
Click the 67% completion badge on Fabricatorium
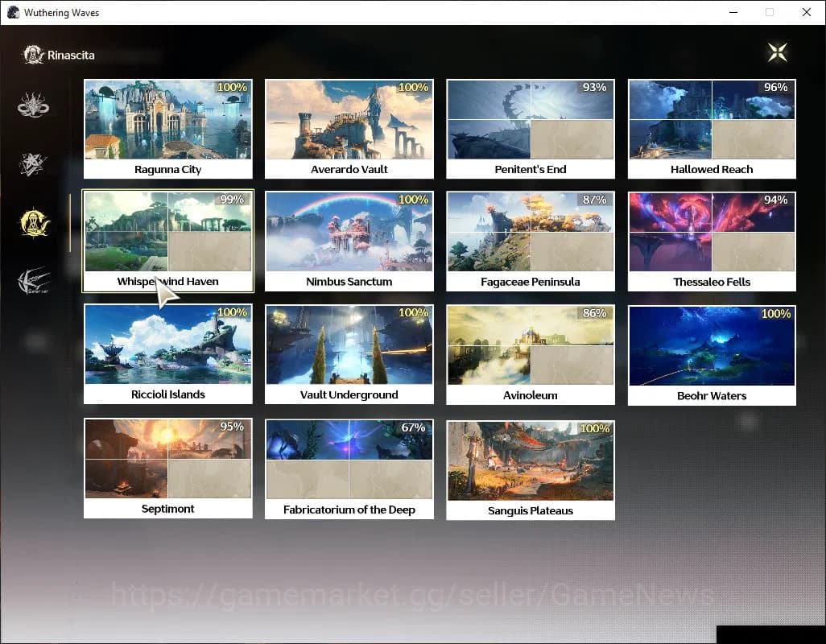coord(411,428)
